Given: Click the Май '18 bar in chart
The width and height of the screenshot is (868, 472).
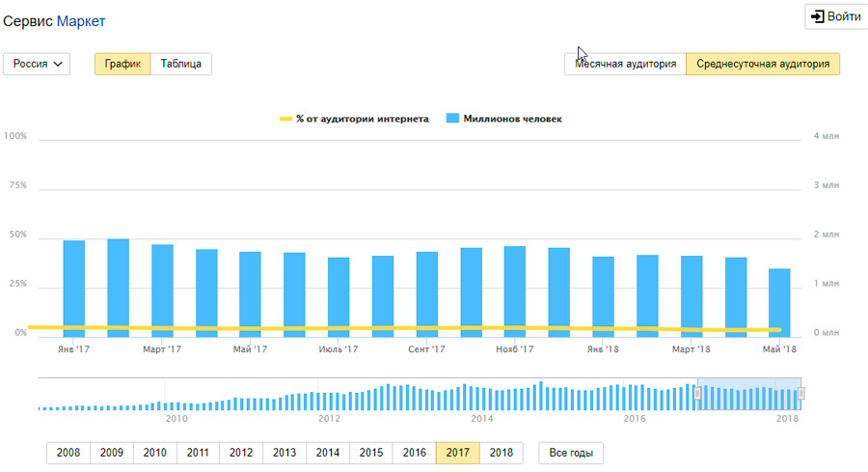Looking at the screenshot, I should (779, 302).
